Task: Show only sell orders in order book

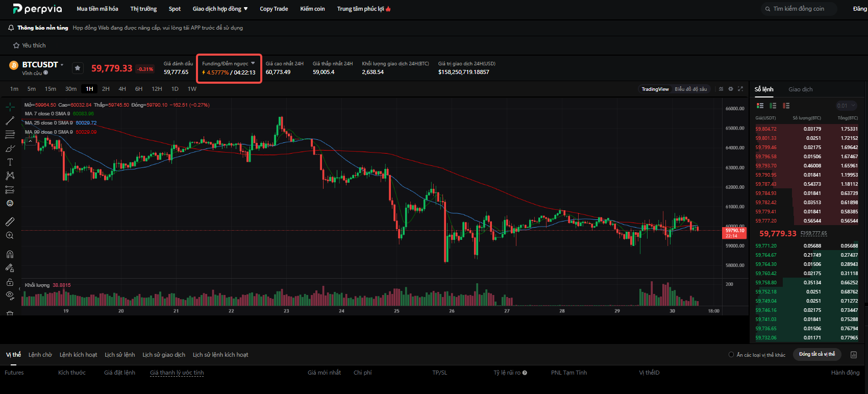Action: point(786,106)
